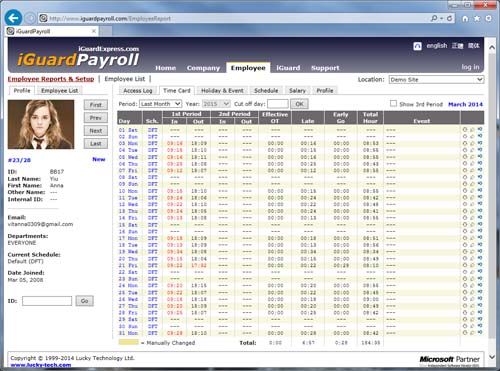Click the First employee button
The width and height of the screenshot is (500, 371).
96,105
